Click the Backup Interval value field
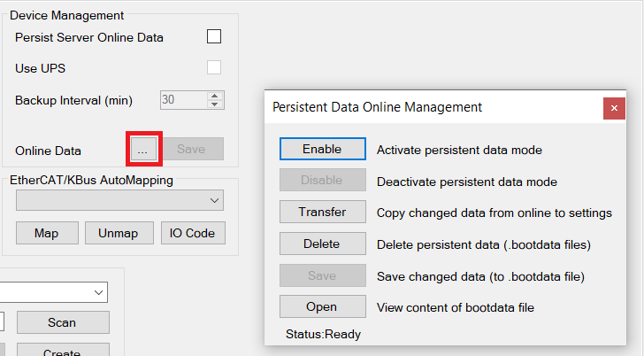The height and width of the screenshot is (356, 644). click(x=184, y=100)
